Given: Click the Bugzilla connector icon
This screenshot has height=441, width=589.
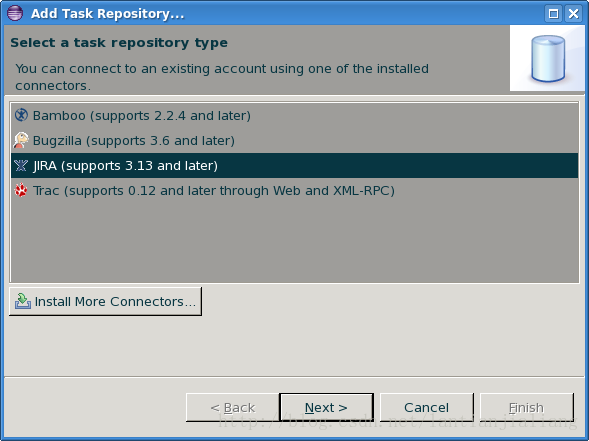Looking at the screenshot, I should 21,140.
